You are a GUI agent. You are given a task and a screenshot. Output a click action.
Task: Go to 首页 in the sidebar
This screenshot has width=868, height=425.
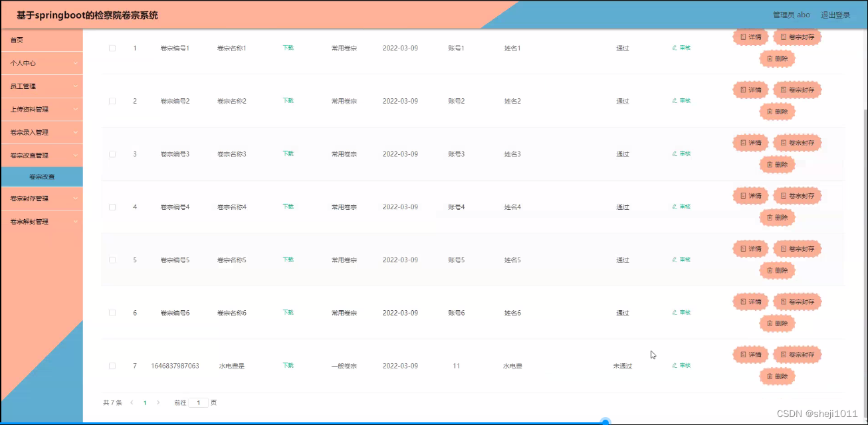41,41
